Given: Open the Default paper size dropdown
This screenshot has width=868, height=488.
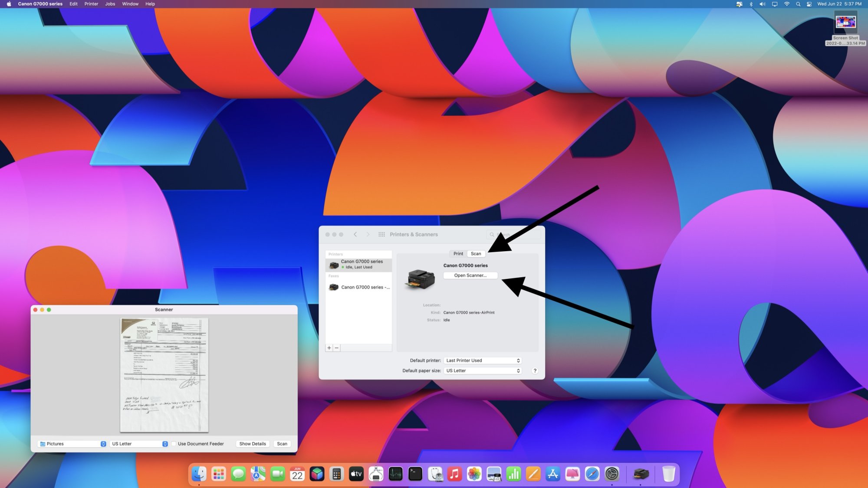Looking at the screenshot, I should 483,371.
